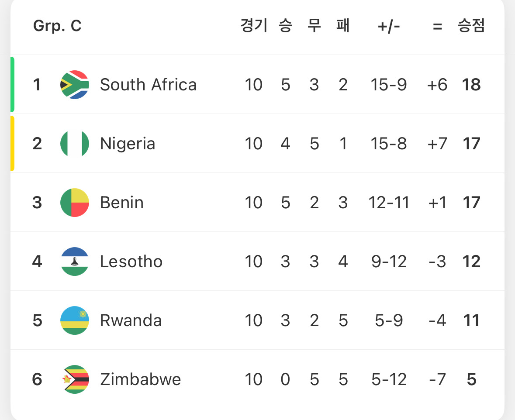Click the yellow playoff marker bar
The height and width of the screenshot is (420, 515).
(x=12, y=143)
